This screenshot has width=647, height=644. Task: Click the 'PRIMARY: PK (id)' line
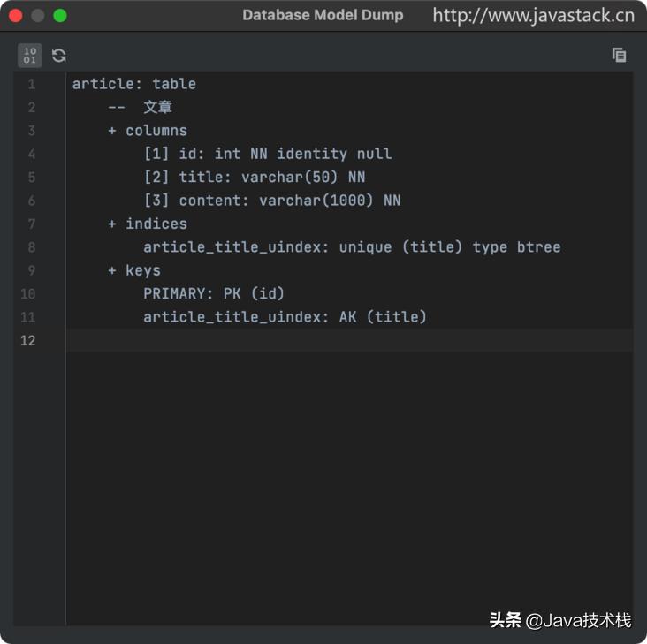pyautogui.click(x=214, y=294)
